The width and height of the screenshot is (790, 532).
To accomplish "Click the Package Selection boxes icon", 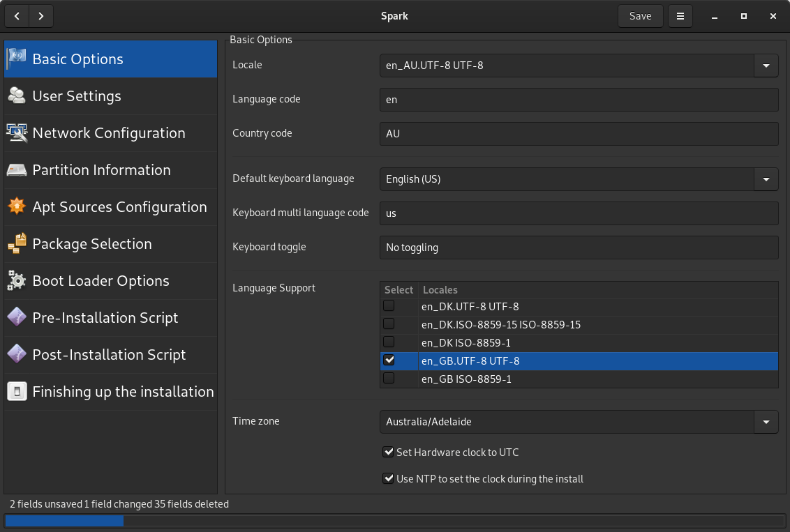I will tap(17, 244).
